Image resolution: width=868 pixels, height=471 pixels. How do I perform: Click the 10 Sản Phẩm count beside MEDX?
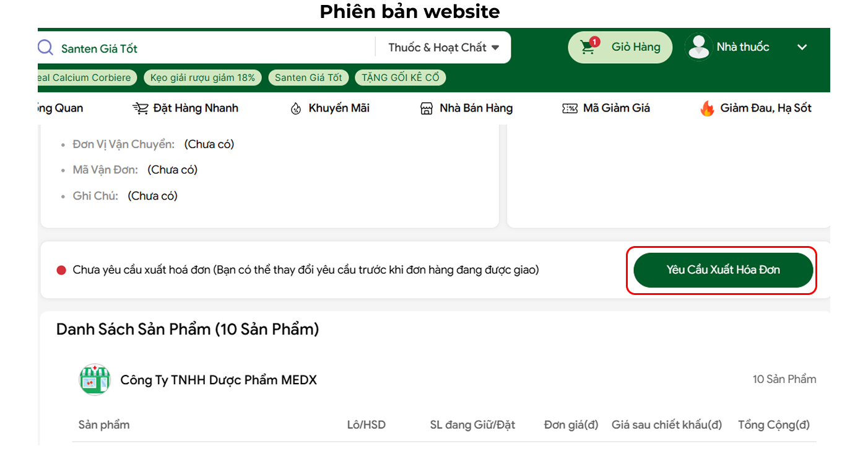(x=784, y=379)
